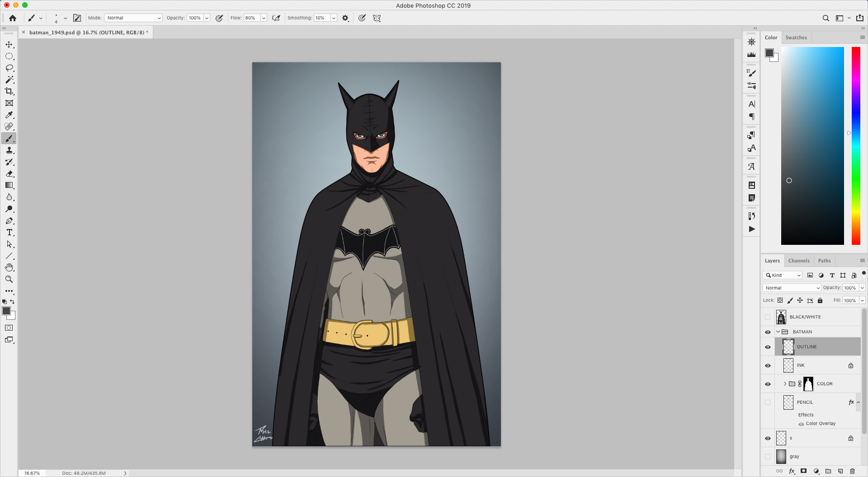Screen dimensions: 868x477
Task: Select the Zoom tool
Action: pyautogui.click(x=9, y=279)
